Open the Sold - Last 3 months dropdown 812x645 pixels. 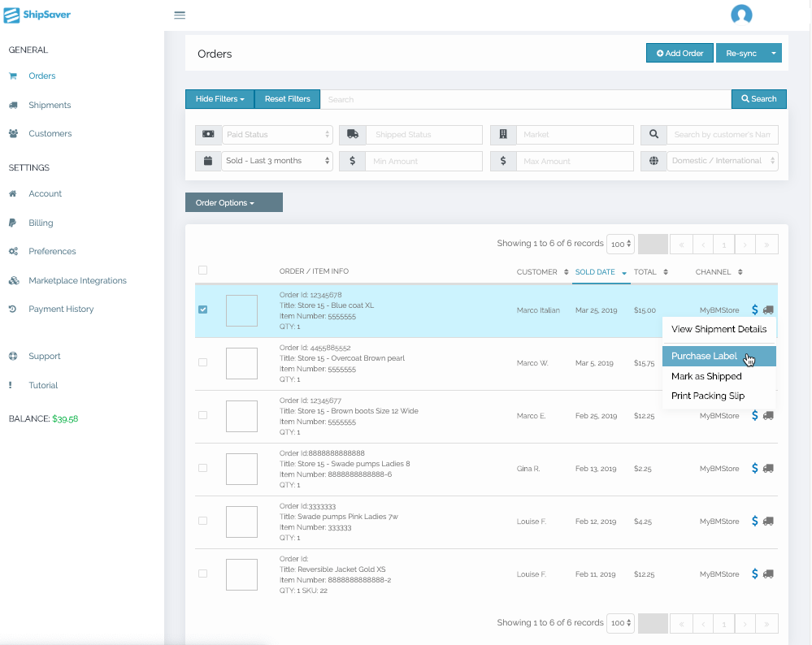277,161
